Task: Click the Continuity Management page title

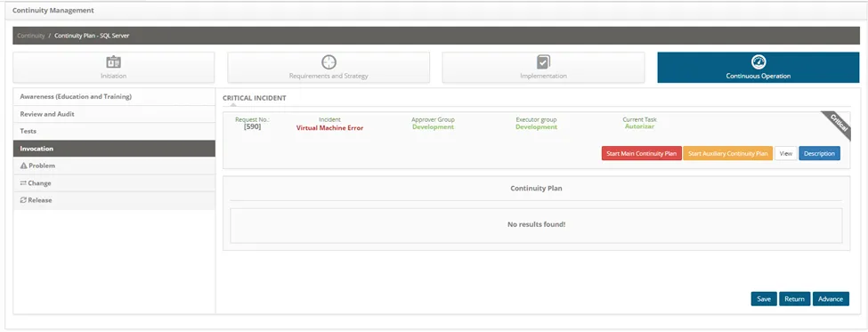Action: [x=53, y=10]
